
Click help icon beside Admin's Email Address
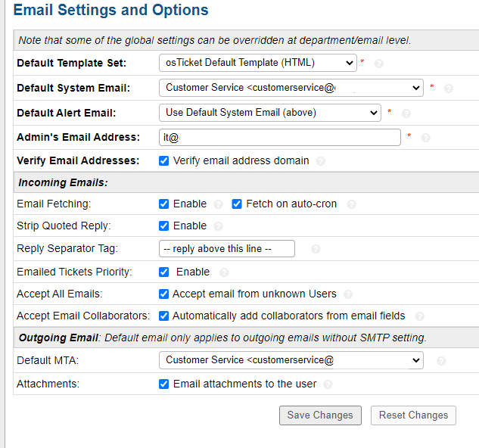tap(425, 138)
